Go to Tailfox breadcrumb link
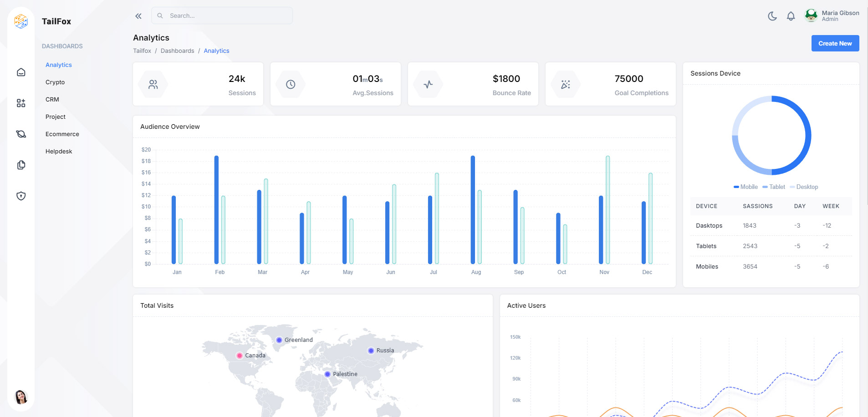The width and height of the screenshot is (868, 417). [142, 51]
